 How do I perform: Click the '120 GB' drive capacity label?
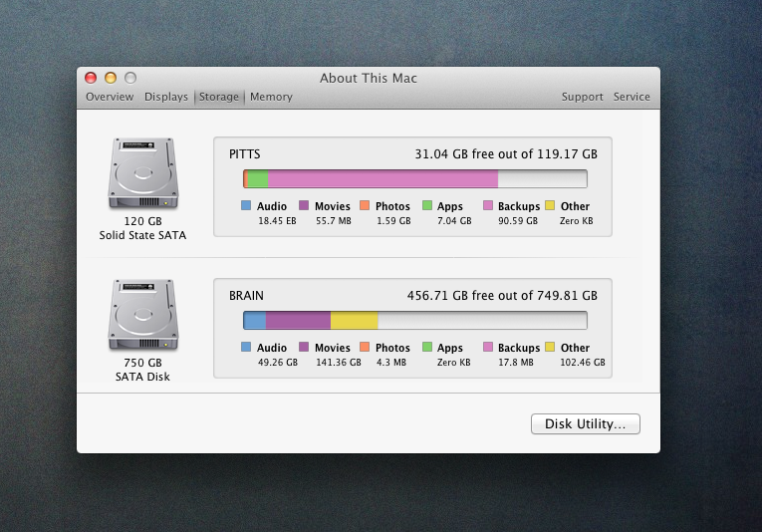(x=142, y=221)
